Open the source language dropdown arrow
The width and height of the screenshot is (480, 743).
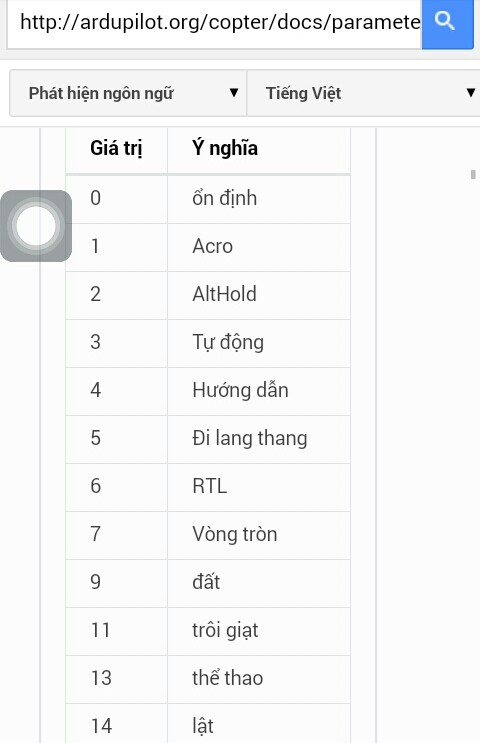click(234, 92)
